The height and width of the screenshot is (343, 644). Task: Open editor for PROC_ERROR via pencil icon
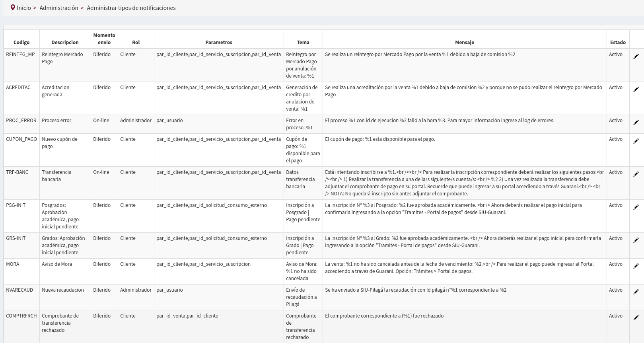636,123
